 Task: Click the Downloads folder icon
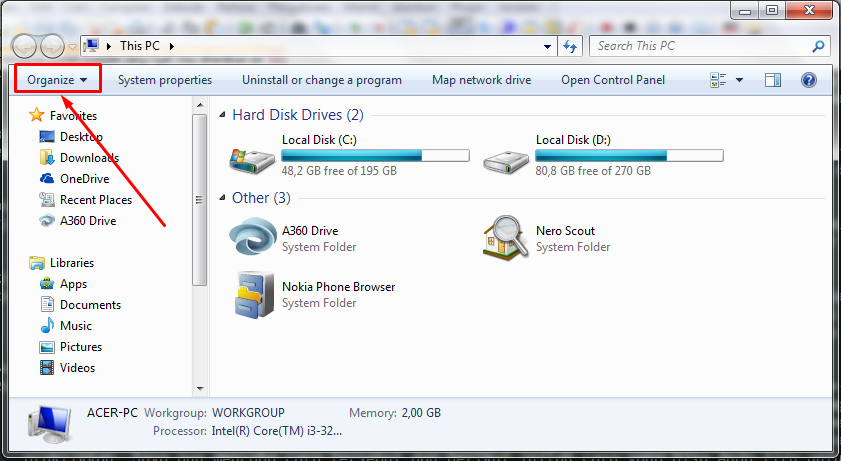pyautogui.click(x=47, y=158)
